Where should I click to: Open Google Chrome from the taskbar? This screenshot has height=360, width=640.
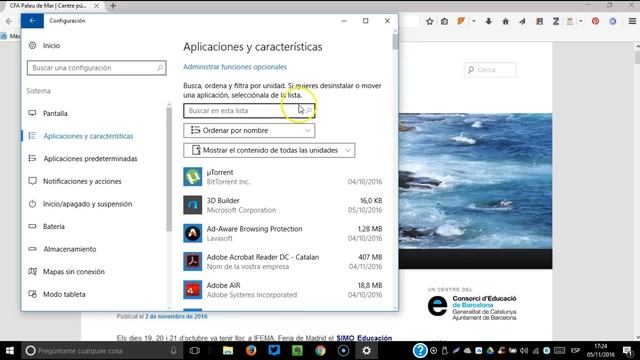click(320, 351)
